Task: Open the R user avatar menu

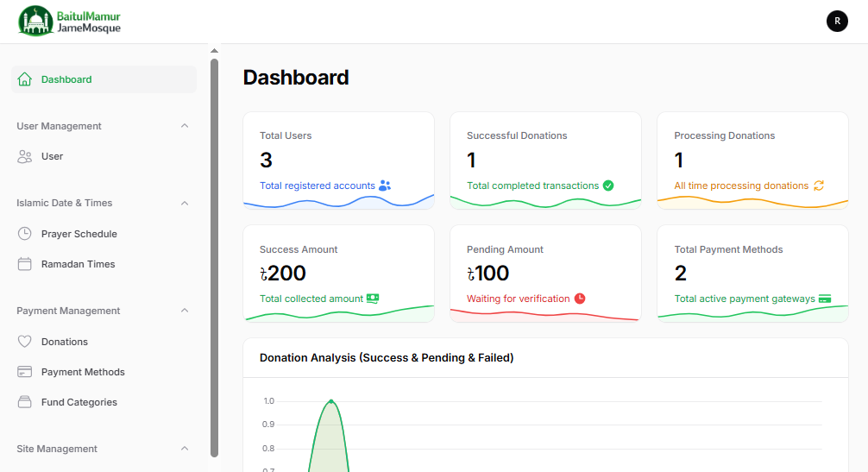Action: click(x=837, y=22)
